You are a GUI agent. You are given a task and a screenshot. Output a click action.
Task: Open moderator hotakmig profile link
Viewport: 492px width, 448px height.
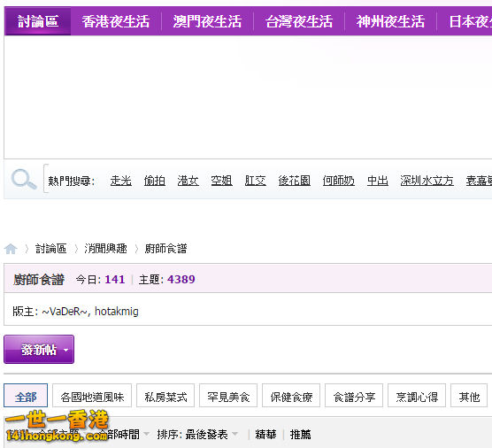pyautogui.click(x=117, y=312)
